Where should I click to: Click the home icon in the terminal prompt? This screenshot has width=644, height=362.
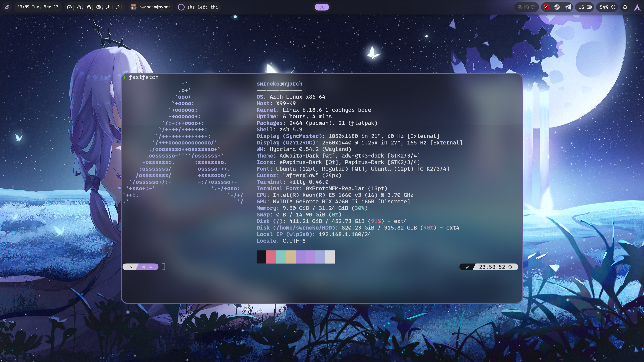144,267
